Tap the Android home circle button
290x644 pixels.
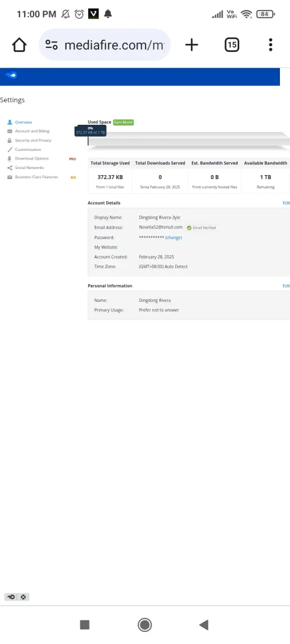coord(145,625)
